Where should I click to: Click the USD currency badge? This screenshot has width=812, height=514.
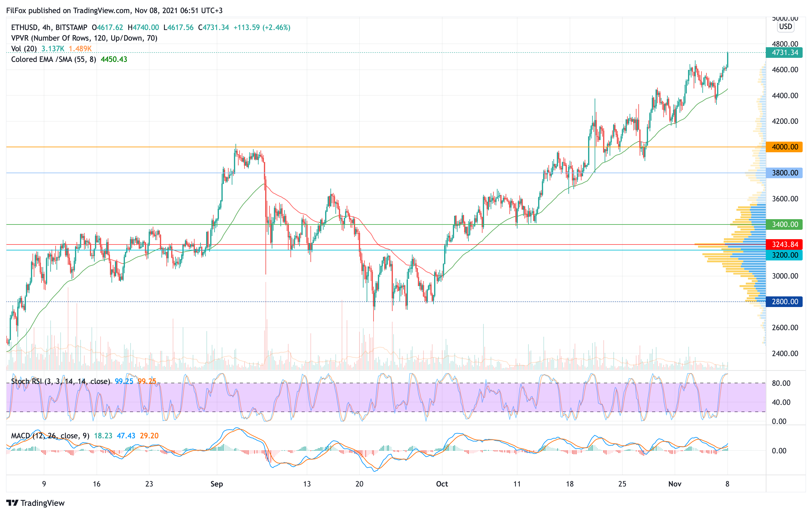click(785, 27)
